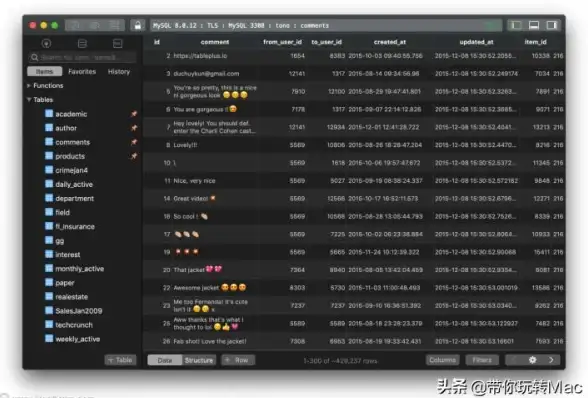Image resolution: width=588 pixels, height=398 pixels.
Task: Click the interest table icon
Action: coord(49,254)
